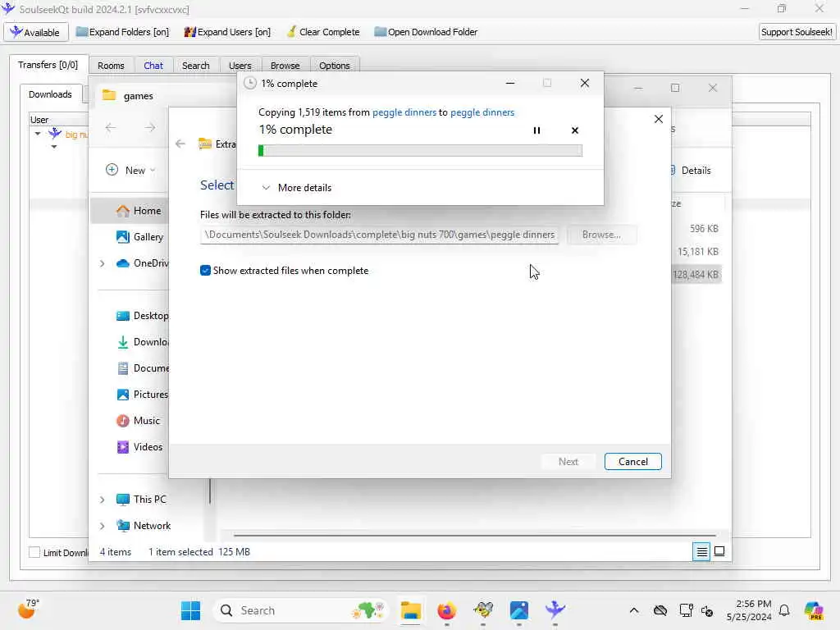The height and width of the screenshot is (630, 840).
Task: Open Music in Explorer sidebar
Action: [138, 421]
